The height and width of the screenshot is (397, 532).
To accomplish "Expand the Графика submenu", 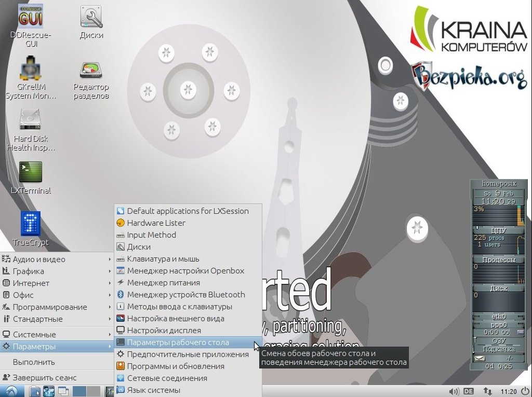I will point(57,271).
